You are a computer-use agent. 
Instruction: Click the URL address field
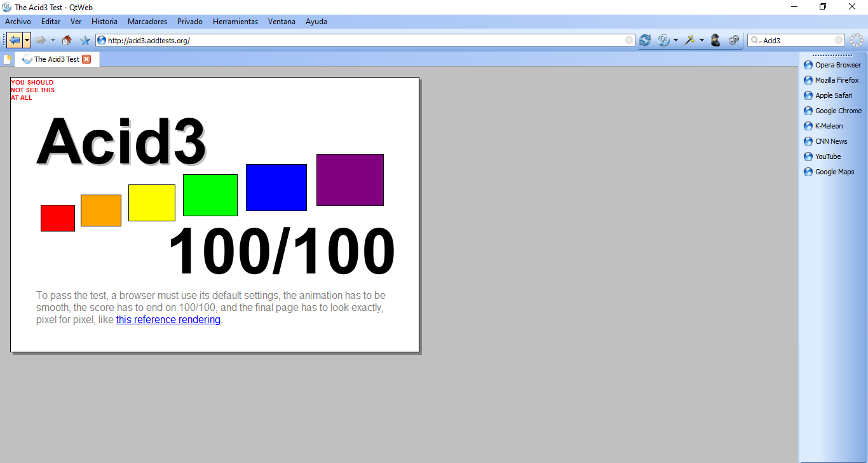click(x=365, y=40)
